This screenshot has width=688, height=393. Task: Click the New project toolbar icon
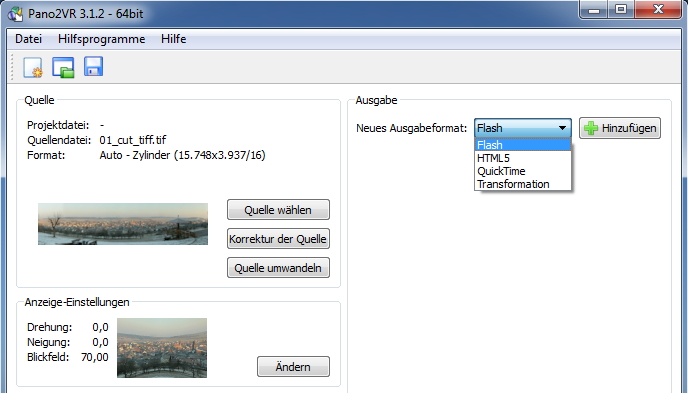[x=33, y=68]
